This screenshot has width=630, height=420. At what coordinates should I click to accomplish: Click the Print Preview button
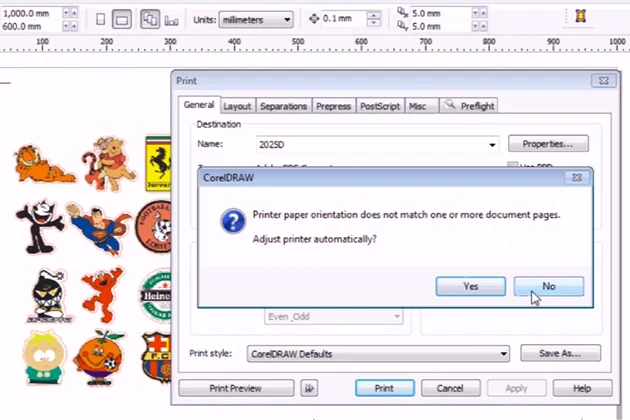[x=236, y=388]
